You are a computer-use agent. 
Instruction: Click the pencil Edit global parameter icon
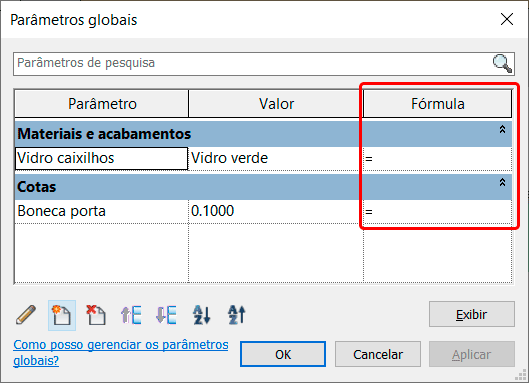point(26,315)
